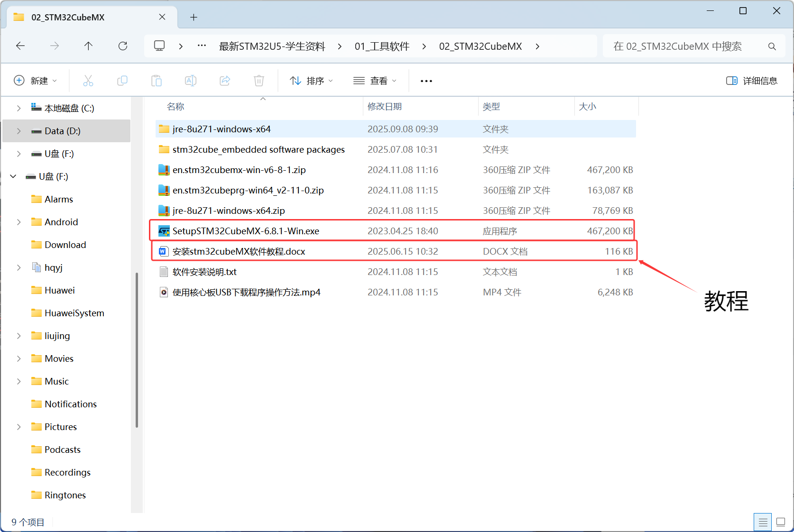Click the Paste clipboard icon

(x=157, y=81)
